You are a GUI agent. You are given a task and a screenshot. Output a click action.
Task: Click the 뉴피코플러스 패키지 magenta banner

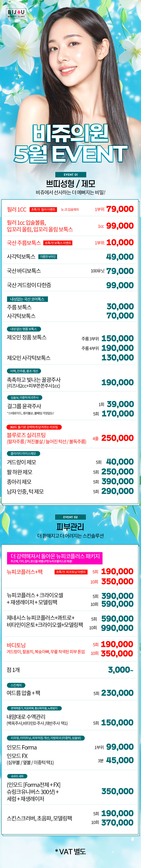(55, 558)
